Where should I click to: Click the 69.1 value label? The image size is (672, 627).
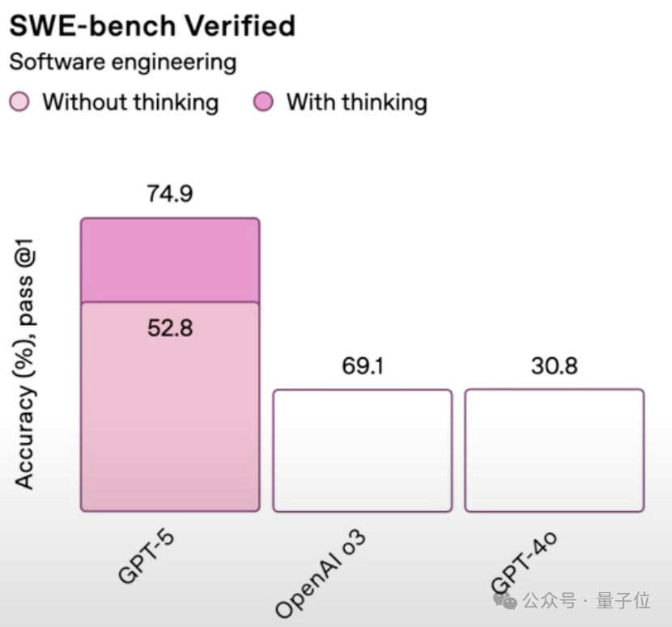[x=363, y=366]
